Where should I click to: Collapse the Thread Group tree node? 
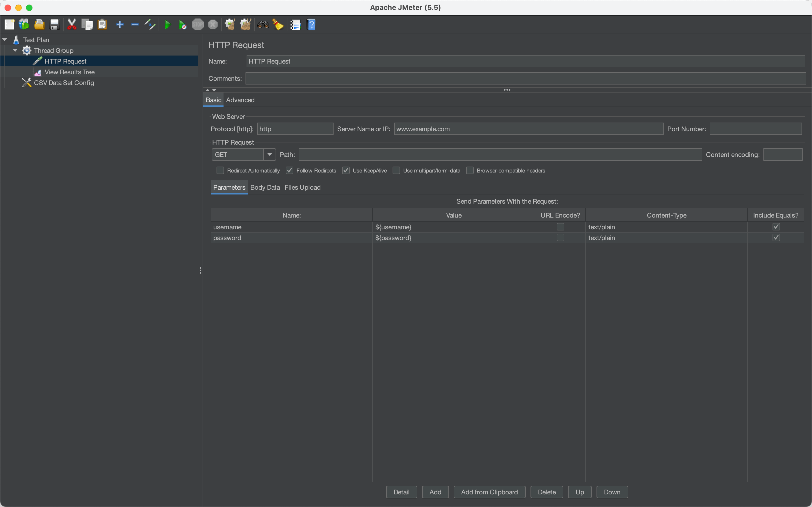pos(15,50)
